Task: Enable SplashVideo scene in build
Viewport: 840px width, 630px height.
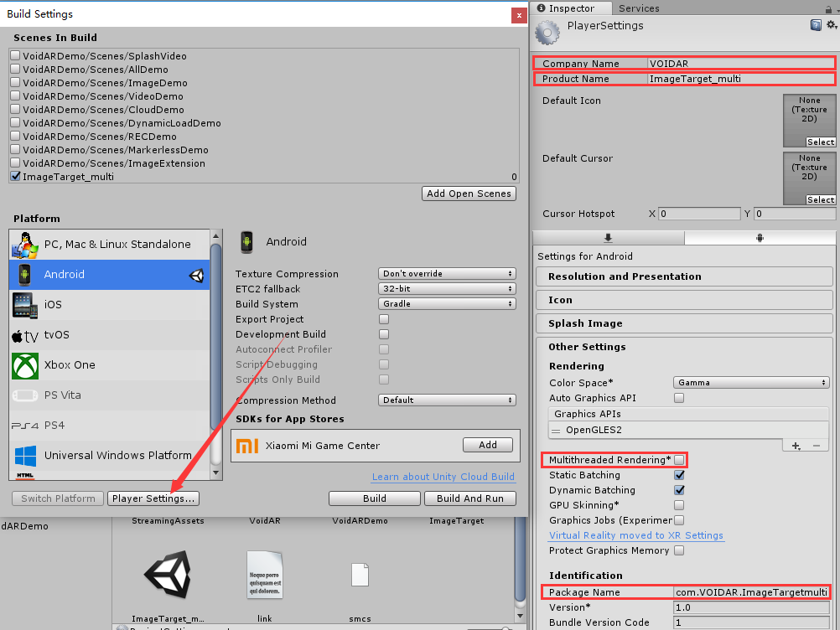Action: click(x=16, y=55)
